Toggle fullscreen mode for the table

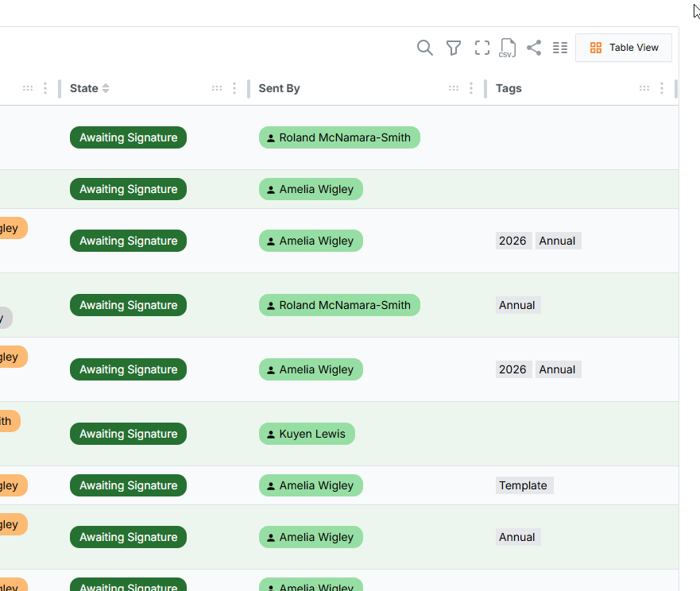pos(482,48)
